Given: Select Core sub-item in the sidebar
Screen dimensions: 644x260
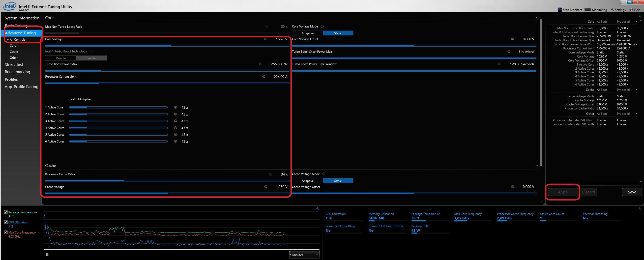Looking at the screenshot, I should pos(13,46).
